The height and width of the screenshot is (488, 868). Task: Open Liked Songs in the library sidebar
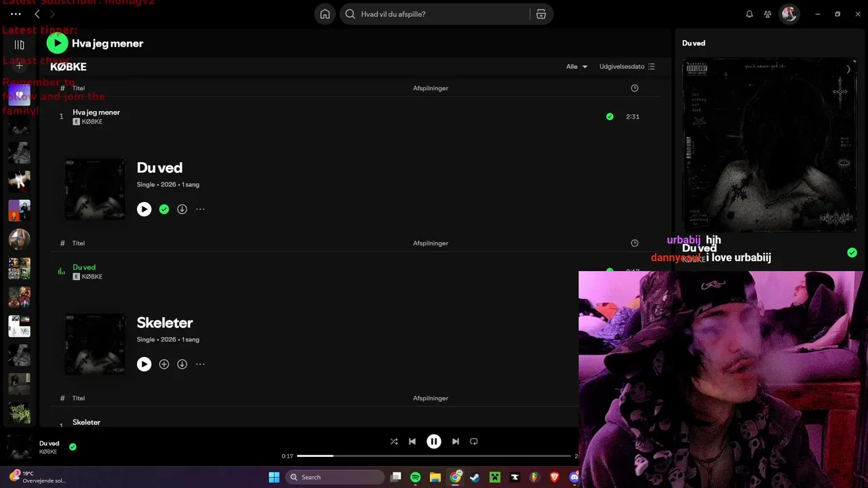tap(19, 95)
